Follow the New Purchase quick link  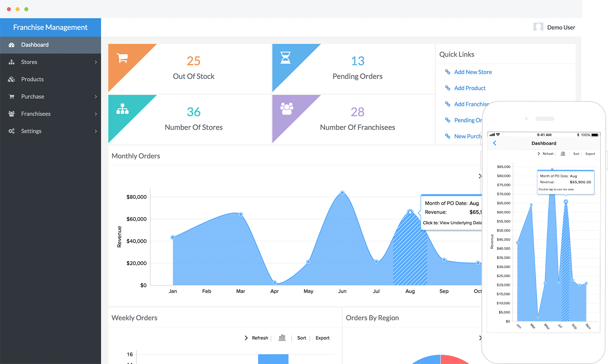[468, 136]
